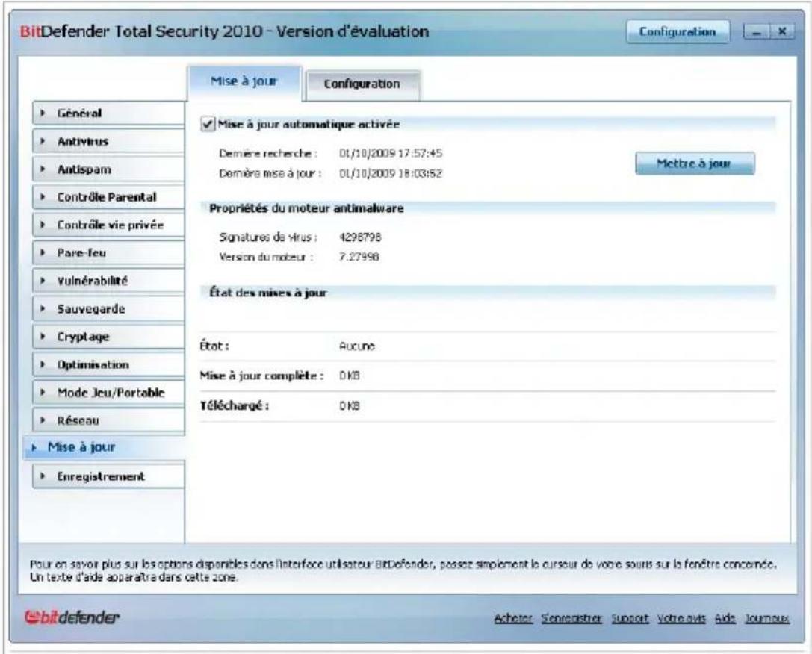The height and width of the screenshot is (654, 812).
Task: Click the Propriétés du moteur antimalware heading
Action: click(306, 208)
